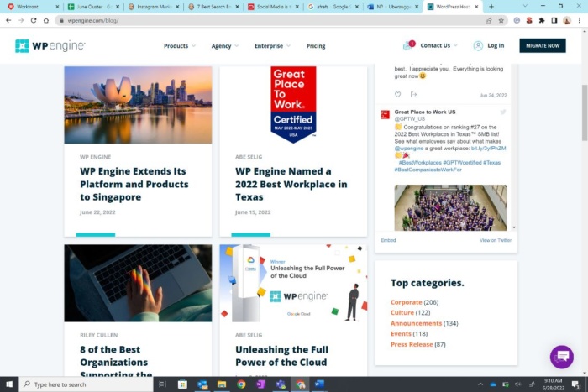Expand the Contact Us dropdown

[438, 45]
